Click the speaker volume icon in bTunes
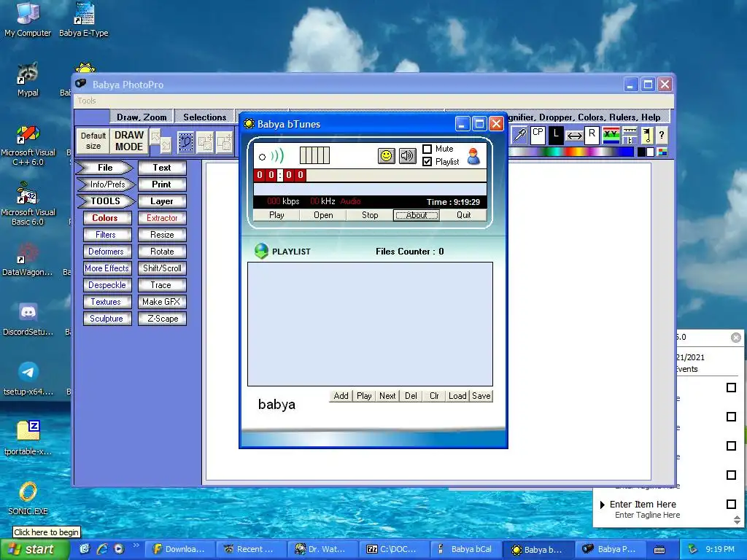747x560 pixels. pyautogui.click(x=407, y=156)
